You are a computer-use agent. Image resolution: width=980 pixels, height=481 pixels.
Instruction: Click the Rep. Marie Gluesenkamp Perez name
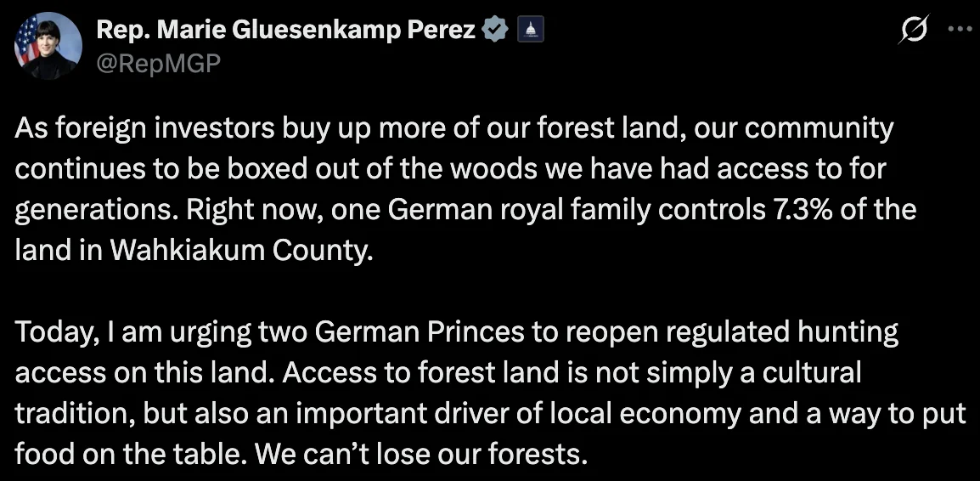click(287, 31)
